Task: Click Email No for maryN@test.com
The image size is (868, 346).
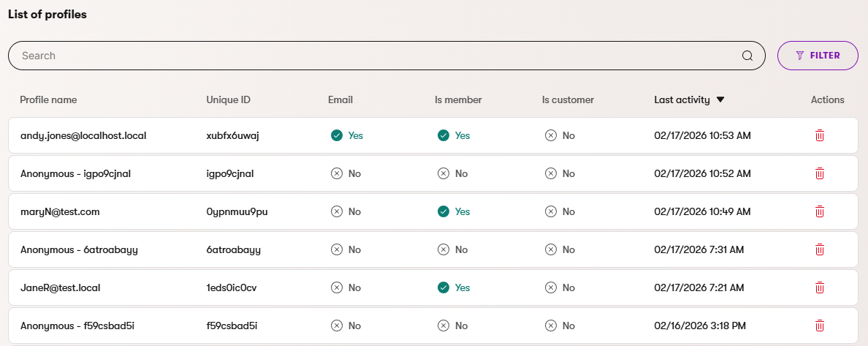Action: coord(346,211)
